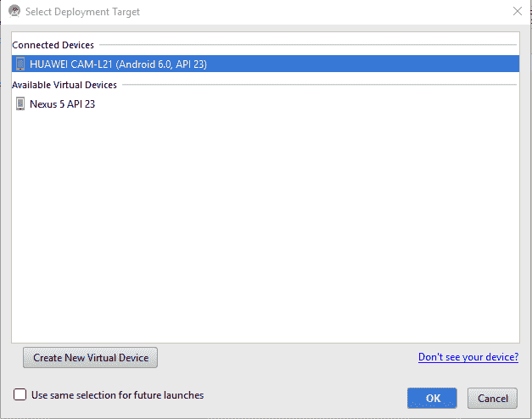Click the HUAWEI CAM-L21 phone icon
This screenshot has width=532, height=419.
tap(20, 64)
